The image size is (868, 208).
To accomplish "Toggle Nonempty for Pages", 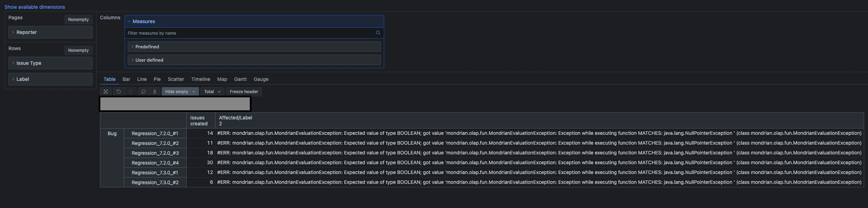I will [x=79, y=20].
